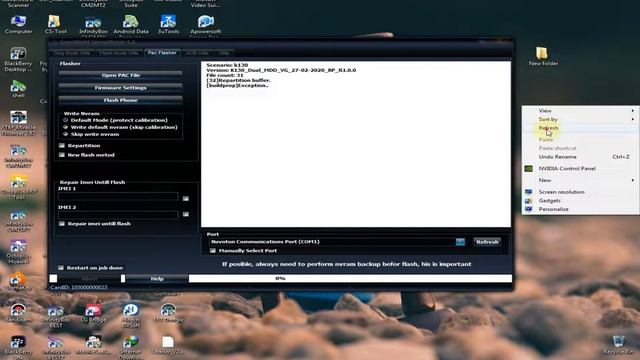Click the Open PAC File button
This screenshot has height=360, width=640.
(120, 75)
